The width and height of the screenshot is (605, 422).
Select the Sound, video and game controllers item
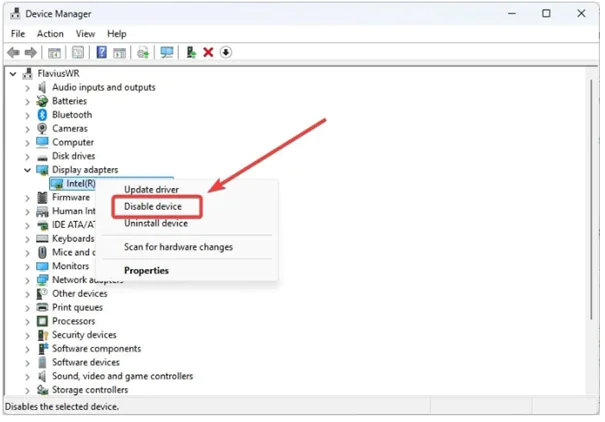[122, 376]
